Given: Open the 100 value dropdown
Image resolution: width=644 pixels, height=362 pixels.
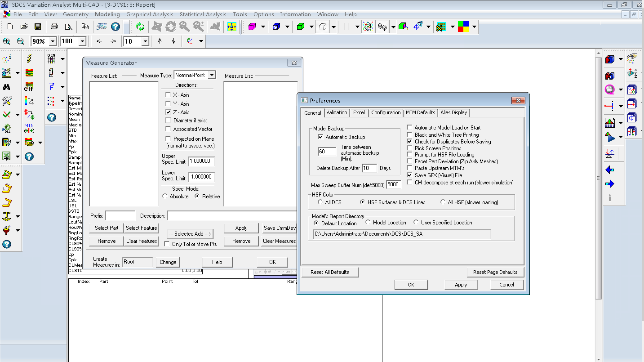Looking at the screenshot, I should (82, 41).
